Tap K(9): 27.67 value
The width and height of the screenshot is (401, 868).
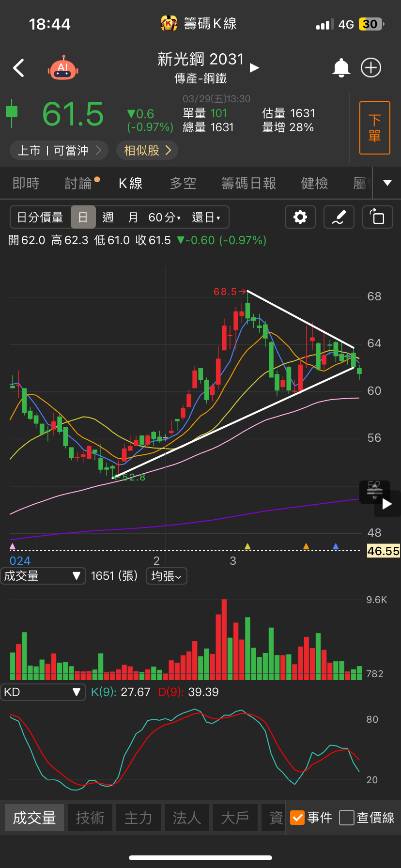click(x=121, y=692)
